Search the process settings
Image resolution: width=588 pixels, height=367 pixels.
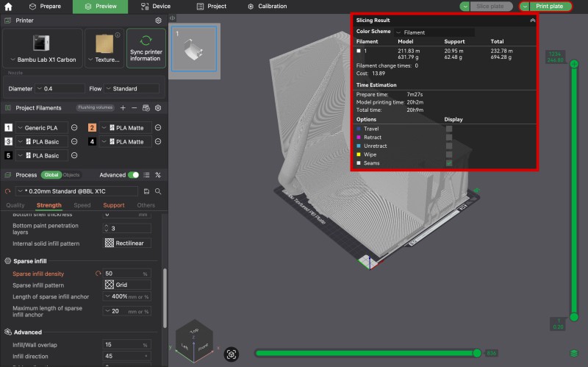point(158,191)
